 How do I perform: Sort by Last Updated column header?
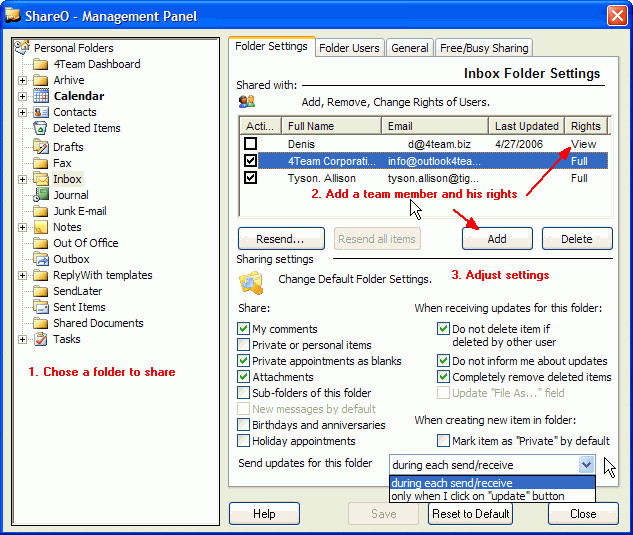pyautogui.click(x=526, y=126)
